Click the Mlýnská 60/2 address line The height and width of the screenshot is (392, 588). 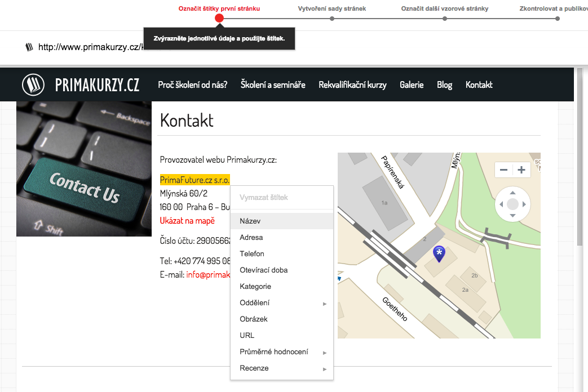pyautogui.click(x=183, y=193)
